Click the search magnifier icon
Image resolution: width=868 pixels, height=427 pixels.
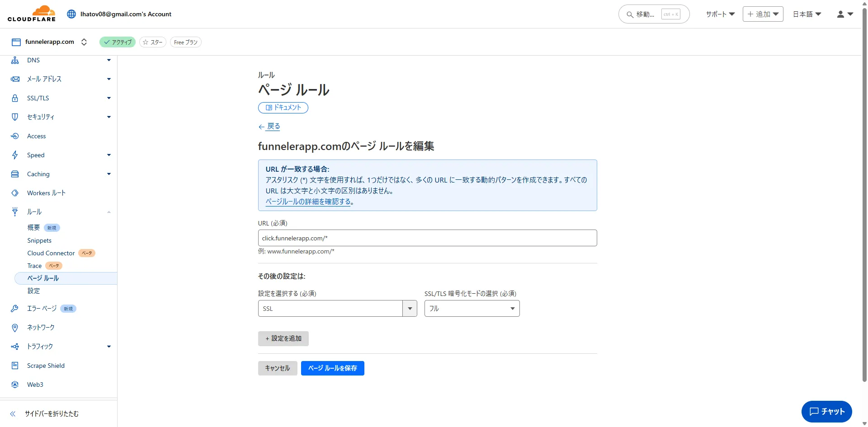(630, 14)
